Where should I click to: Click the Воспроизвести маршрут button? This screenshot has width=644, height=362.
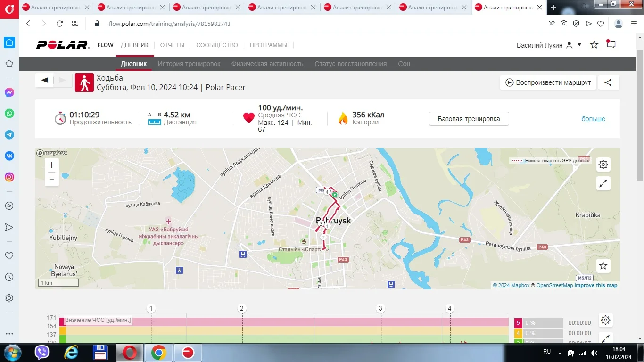(548, 82)
